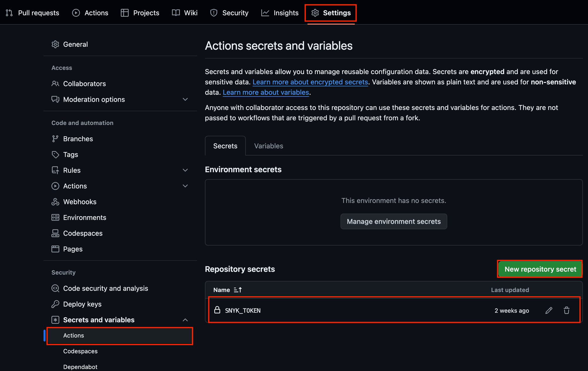Click the pencil edit icon for SNYK_TOKEN
Image resolution: width=588 pixels, height=371 pixels.
point(549,310)
